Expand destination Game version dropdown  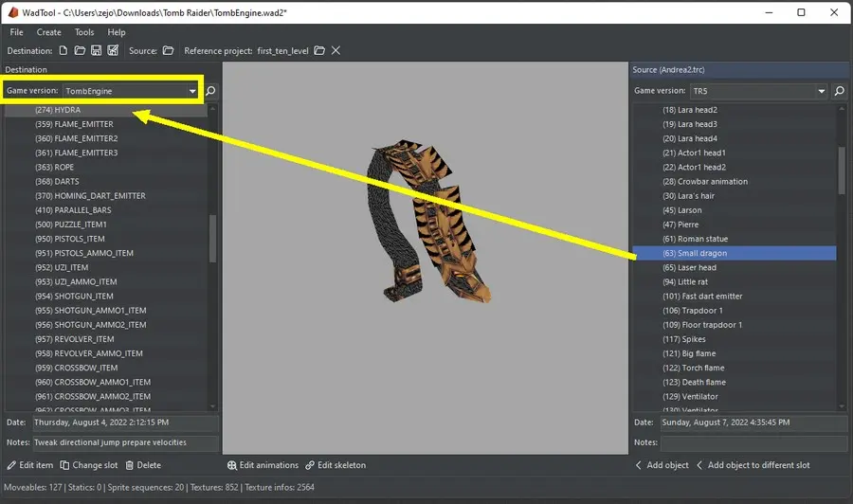[192, 91]
